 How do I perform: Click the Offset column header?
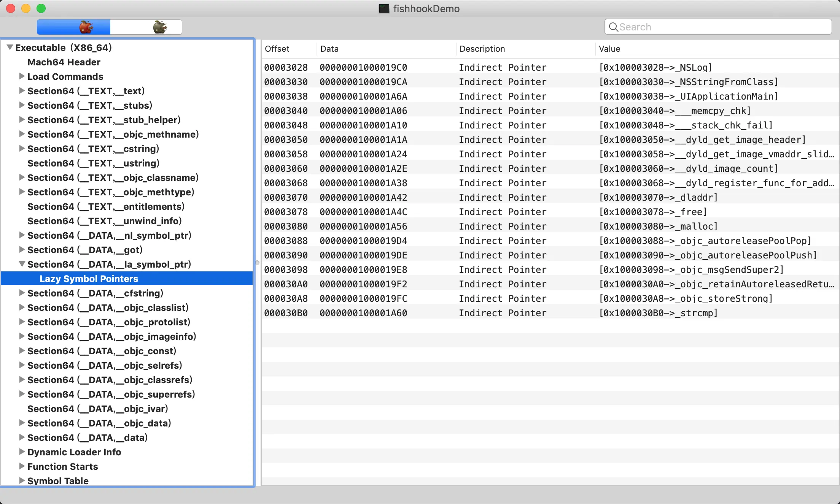tap(277, 49)
